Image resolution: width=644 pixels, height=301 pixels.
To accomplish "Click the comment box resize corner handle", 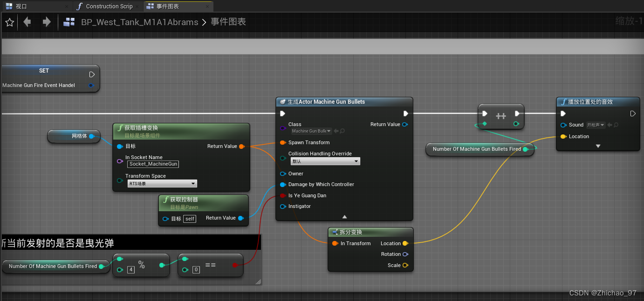I will click(x=258, y=281).
